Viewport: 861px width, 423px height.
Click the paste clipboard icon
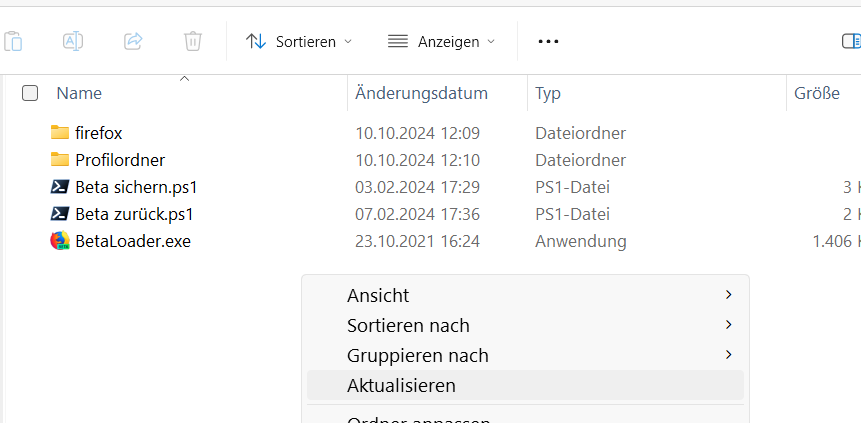tap(13, 41)
